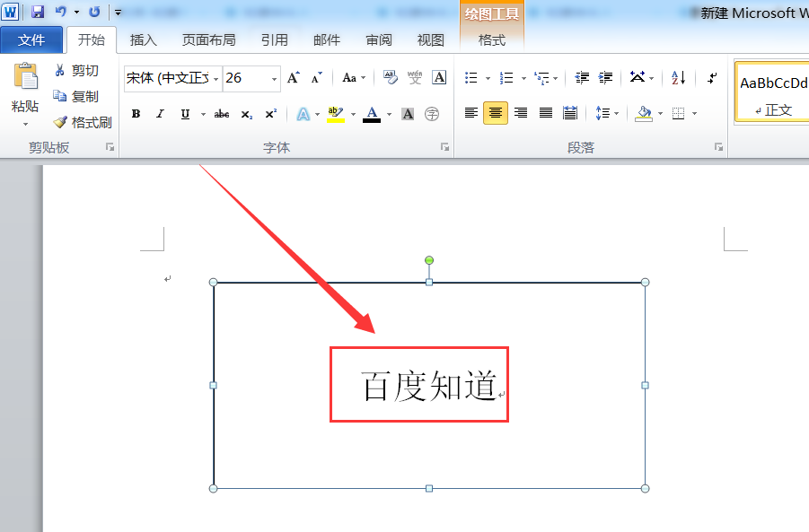Open the 文件 tab
The image size is (809, 532).
coord(31,40)
